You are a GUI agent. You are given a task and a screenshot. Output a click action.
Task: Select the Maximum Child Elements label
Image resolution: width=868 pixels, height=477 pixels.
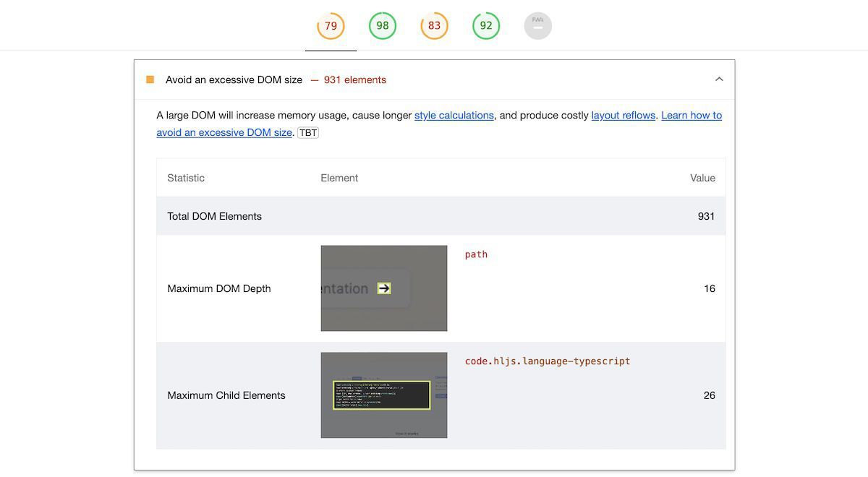click(226, 395)
